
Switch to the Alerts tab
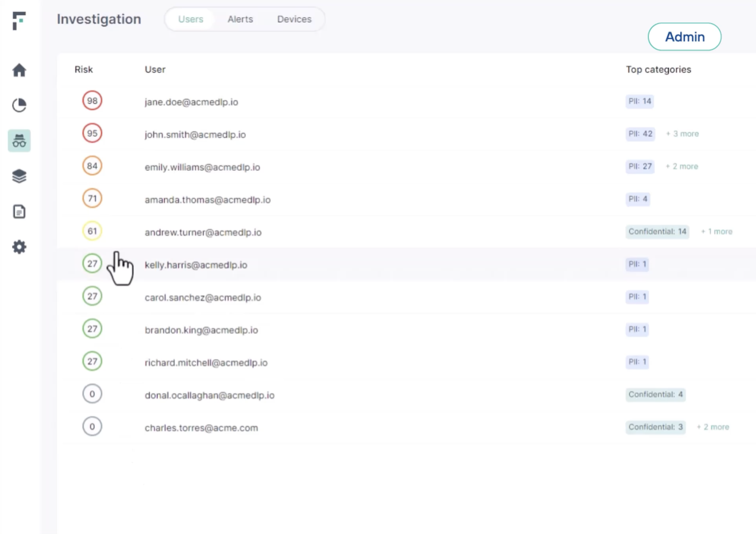click(x=240, y=19)
